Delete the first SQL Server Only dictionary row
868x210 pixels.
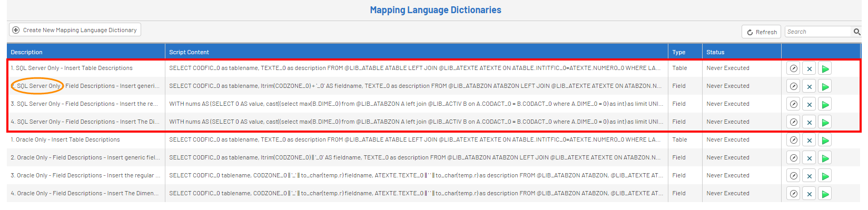(810, 68)
